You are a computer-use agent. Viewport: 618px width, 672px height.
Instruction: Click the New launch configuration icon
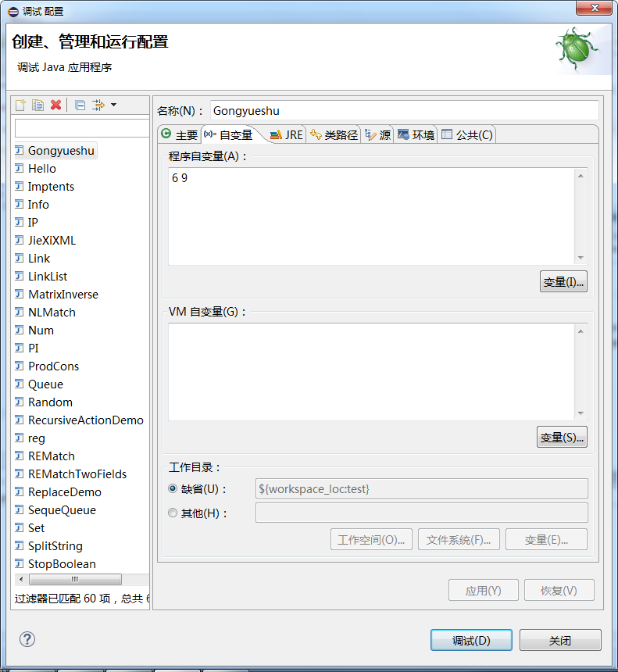coord(20,105)
